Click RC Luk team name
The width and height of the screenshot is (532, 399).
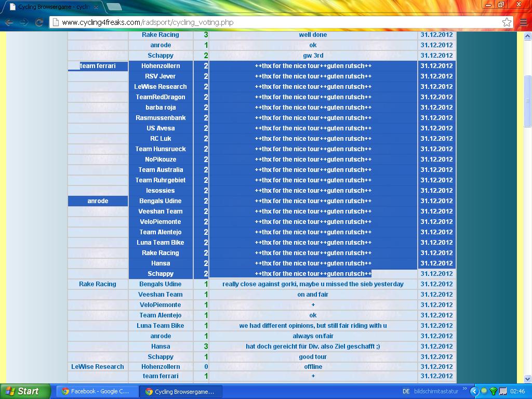[x=161, y=138]
